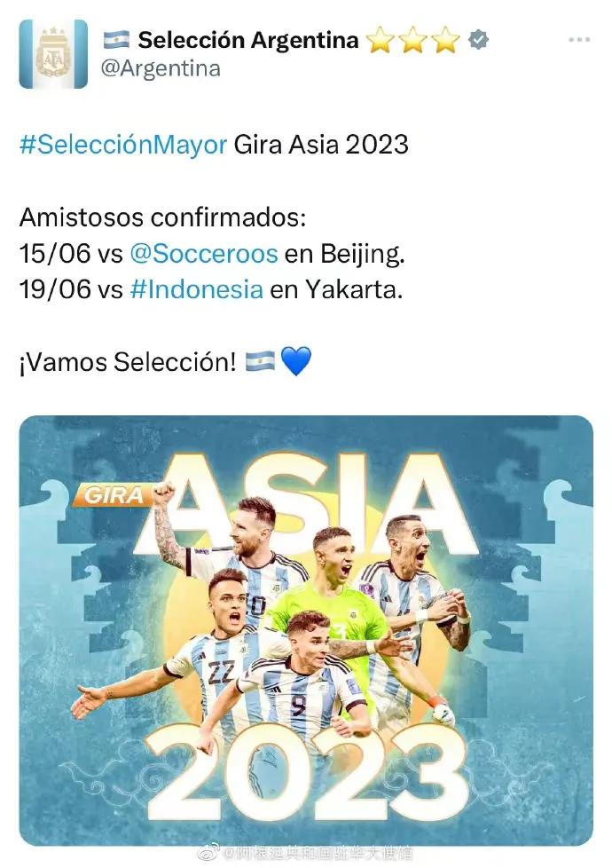The height and width of the screenshot is (868, 612).
Task: Open the Selección Argentina display name
Action: pyautogui.click(x=248, y=40)
